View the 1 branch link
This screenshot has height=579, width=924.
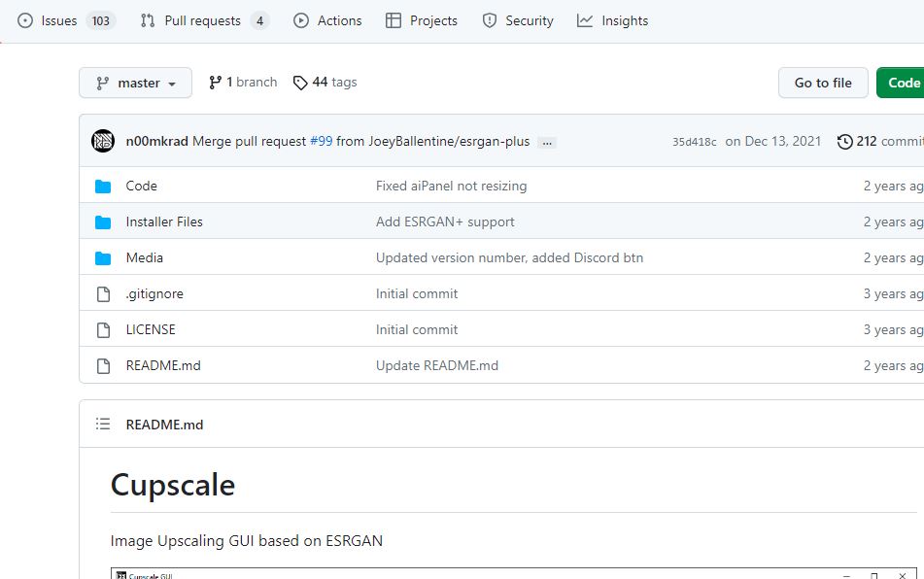[x=243, y=82]
